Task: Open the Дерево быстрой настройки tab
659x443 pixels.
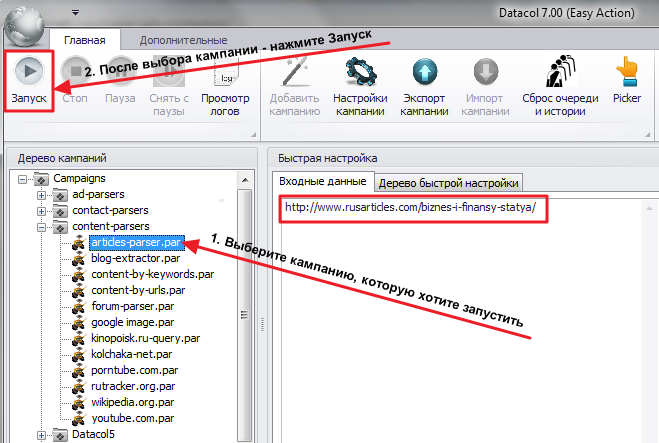Action: (x=448, y=183)
